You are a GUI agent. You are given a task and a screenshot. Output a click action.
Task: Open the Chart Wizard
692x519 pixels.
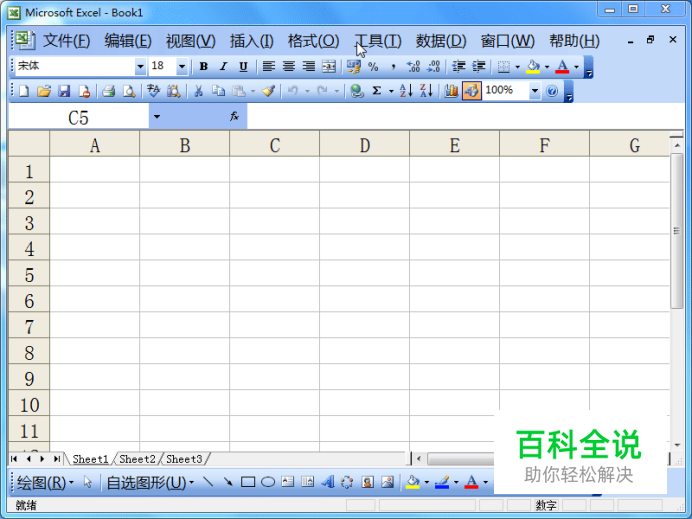coord(451,91)
